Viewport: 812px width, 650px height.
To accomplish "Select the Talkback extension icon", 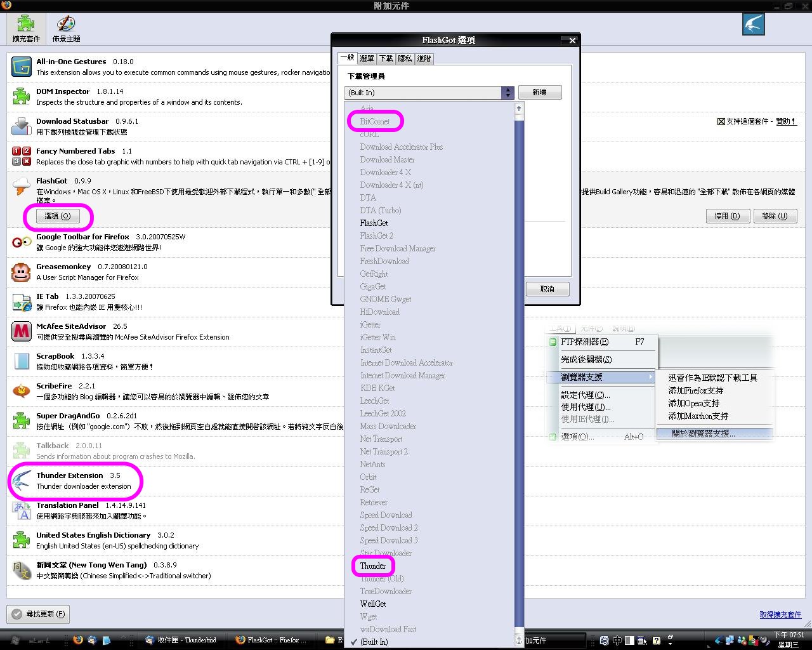I will [22, 450].
